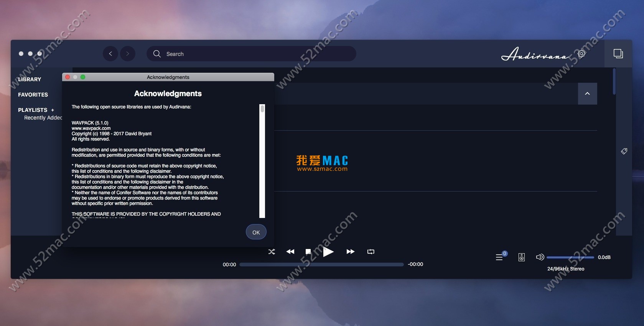Toggle shuffle playback
Screen dimensions: 644x326
coord(272,252)
